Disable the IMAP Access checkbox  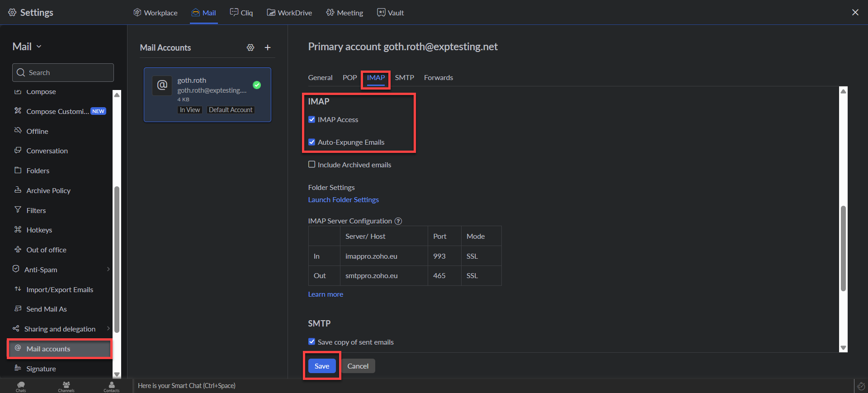pos(312,119)
